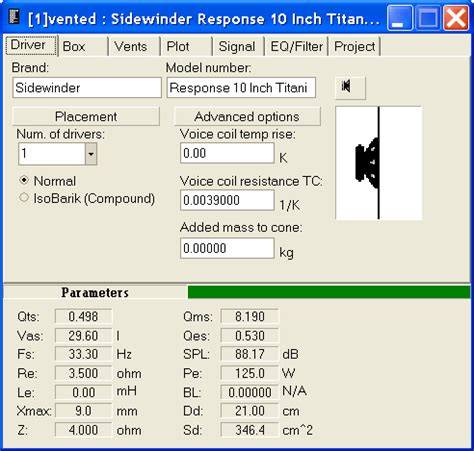
Task: Click the Voice coil resistance TC field
Action: click(x=227, y=200)
